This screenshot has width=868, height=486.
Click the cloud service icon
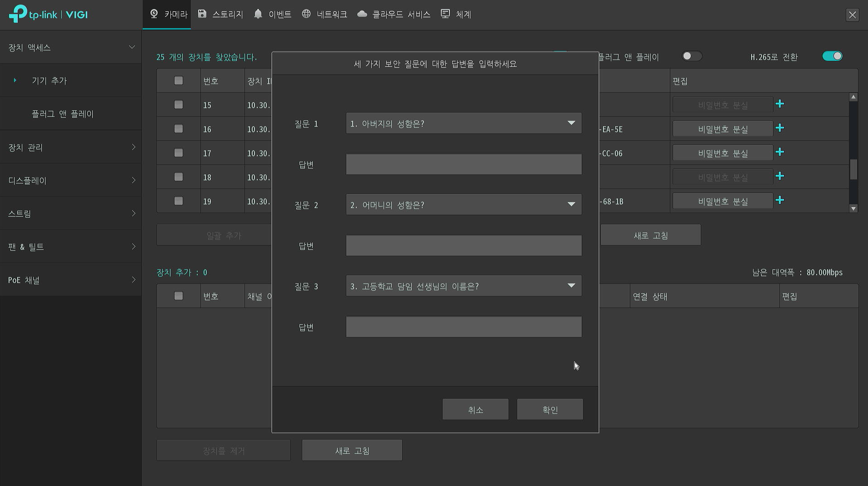362,14
